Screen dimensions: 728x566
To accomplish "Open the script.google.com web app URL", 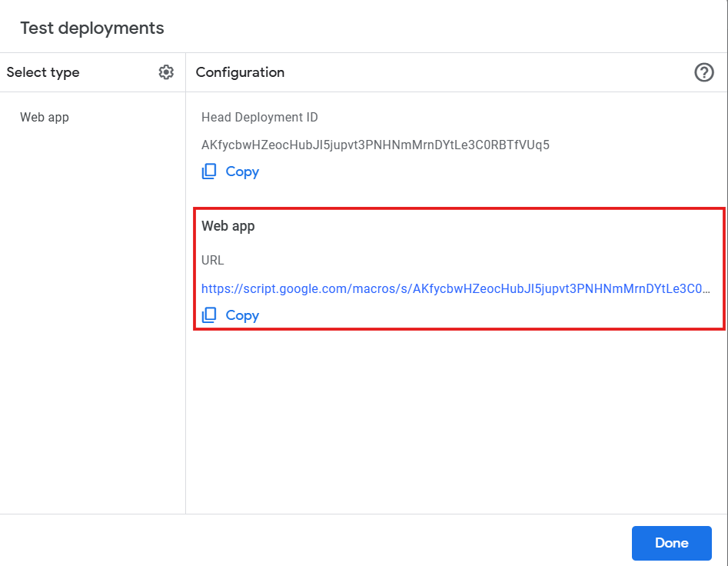I will pos(454,289).
